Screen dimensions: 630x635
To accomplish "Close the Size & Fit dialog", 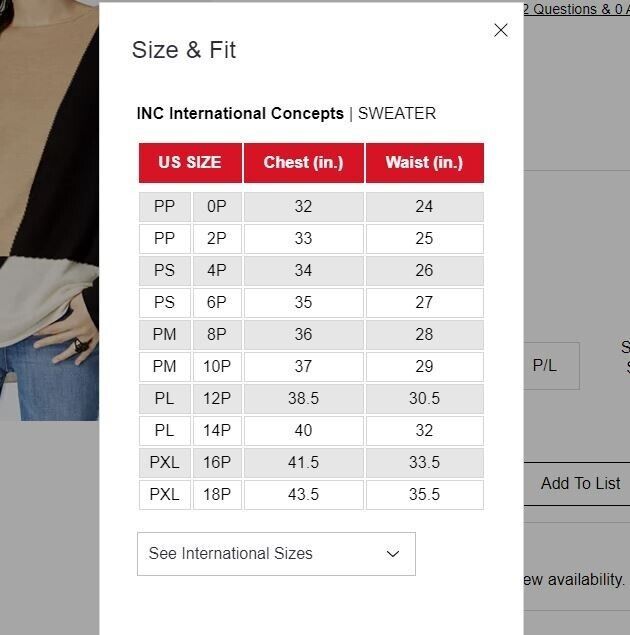I will coord(501,30).
